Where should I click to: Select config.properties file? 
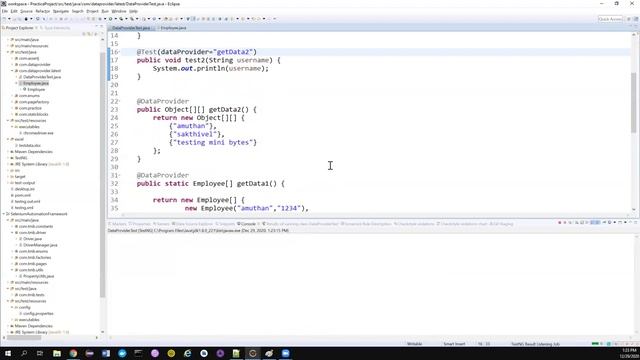coord(38,313)
